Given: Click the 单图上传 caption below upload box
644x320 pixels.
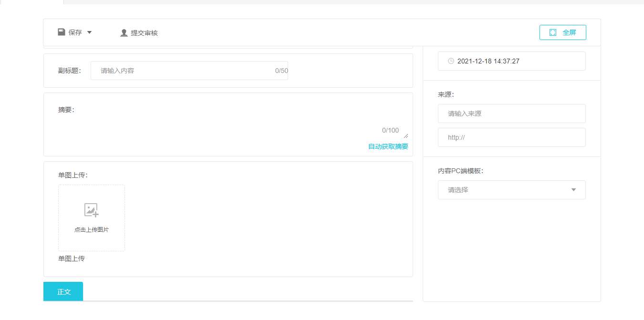Looking at the screenshot, I should pyautogui.click(x=72, y=258).
